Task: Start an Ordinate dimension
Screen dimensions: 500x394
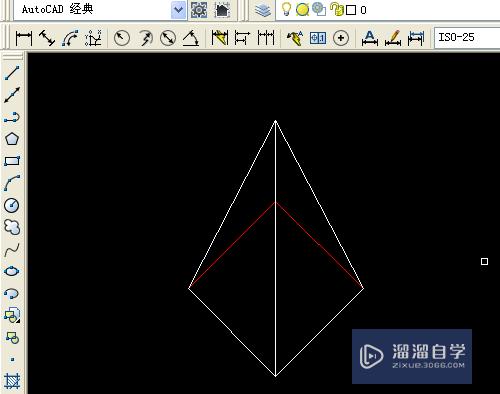Action: [93, 38]
